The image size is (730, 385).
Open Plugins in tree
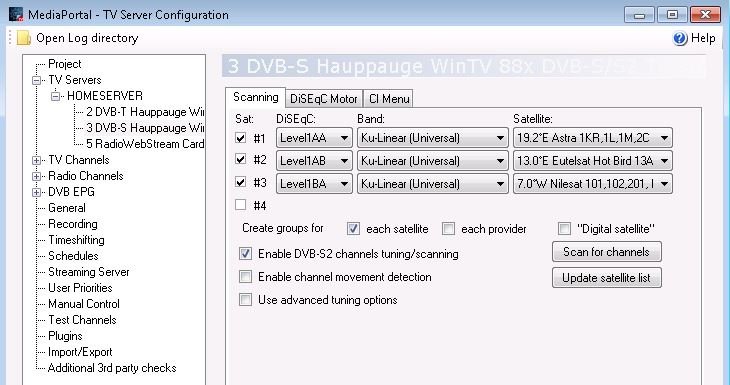[65, 336]
